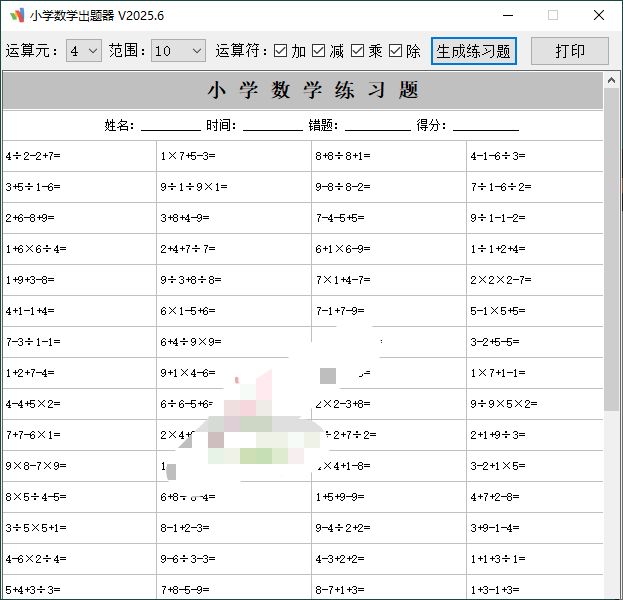Click the scrollbar up arrow
This screenshot has width=623, height=600.
point(611,81)
